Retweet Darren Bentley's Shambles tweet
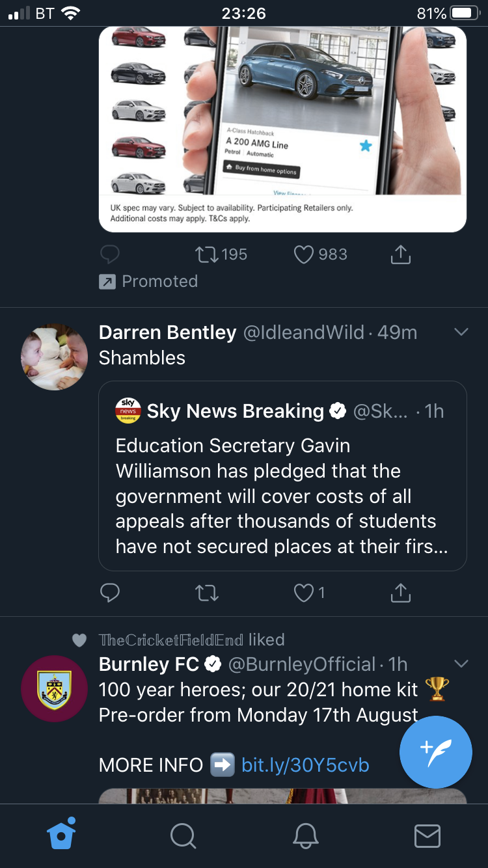This screenshot has width=488, height=868. coord(207,592)
